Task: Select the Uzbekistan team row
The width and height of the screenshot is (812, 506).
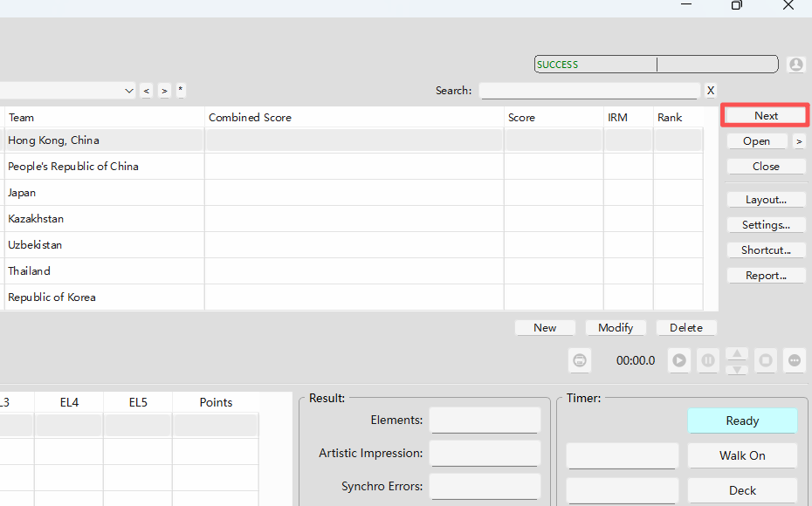Action: (x=354, y=245)
